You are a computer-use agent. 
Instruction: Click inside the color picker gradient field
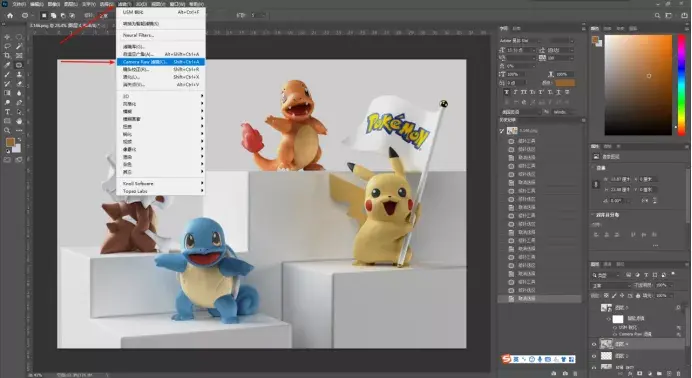point(639,85)
